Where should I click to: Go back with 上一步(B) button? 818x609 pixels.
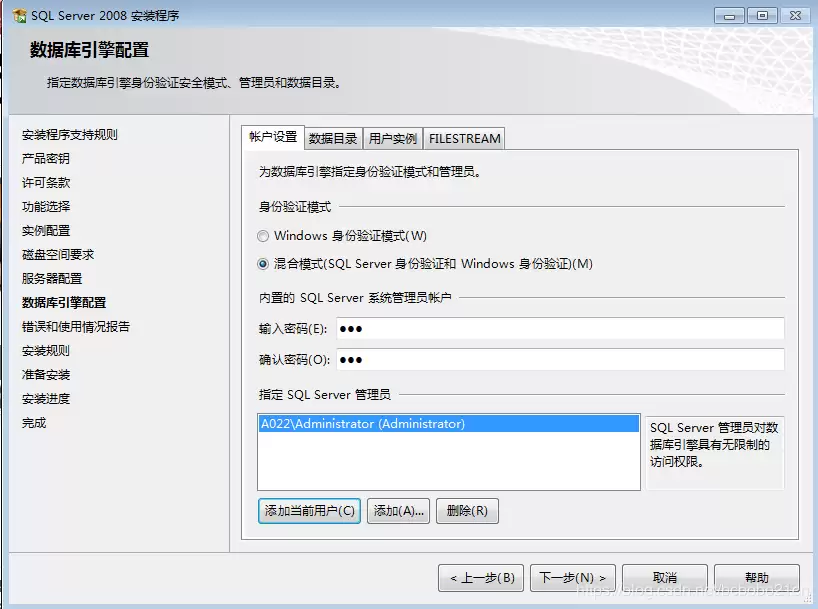481,578
